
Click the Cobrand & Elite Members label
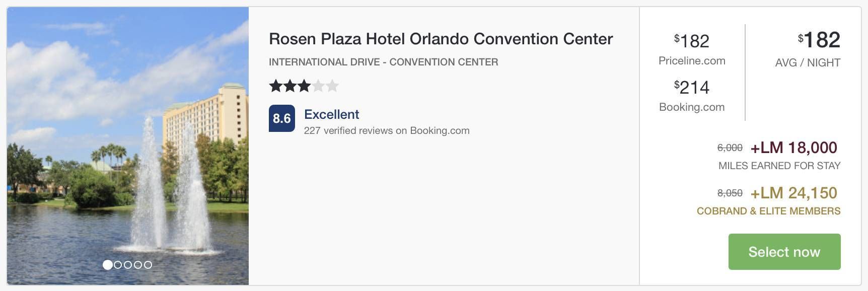click(769, 211)
